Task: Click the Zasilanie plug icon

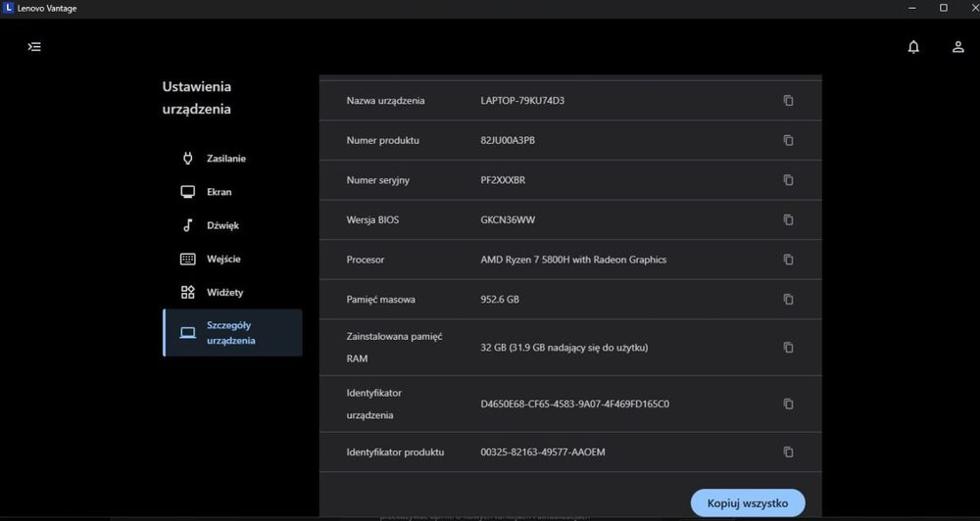Action: click(x=187, y=158)
